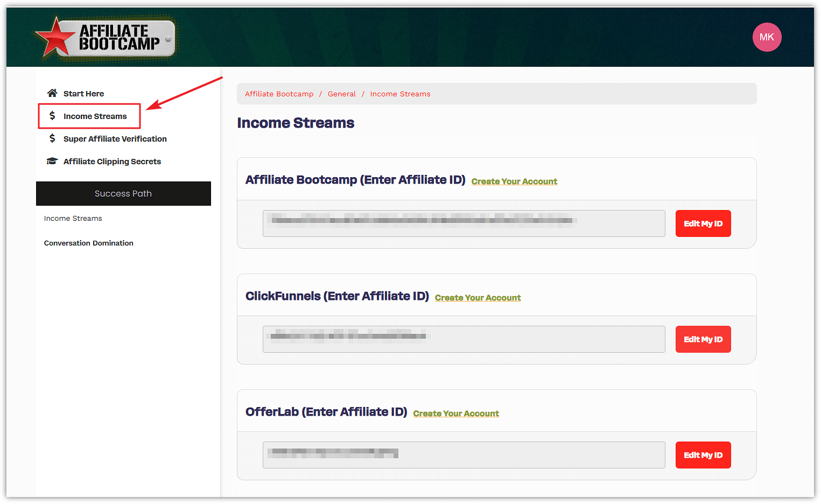Click Create Your Account for OfferLab

(x=456, y=414)
